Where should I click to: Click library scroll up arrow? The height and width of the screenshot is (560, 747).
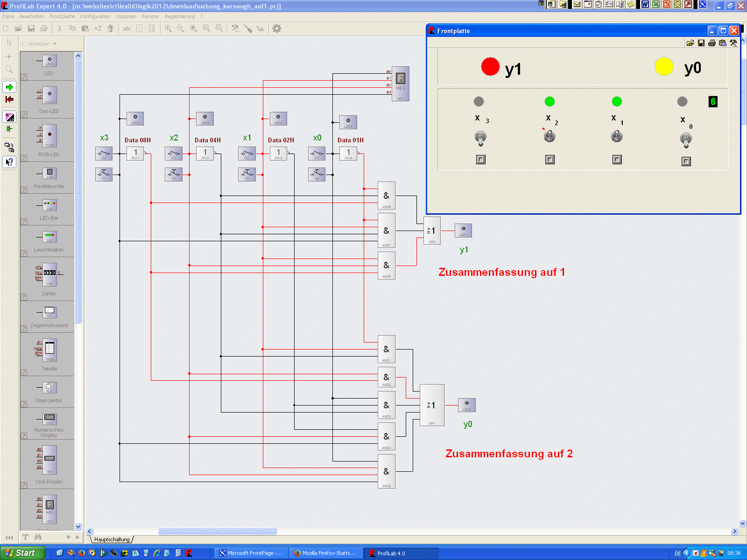click(78, 56)
